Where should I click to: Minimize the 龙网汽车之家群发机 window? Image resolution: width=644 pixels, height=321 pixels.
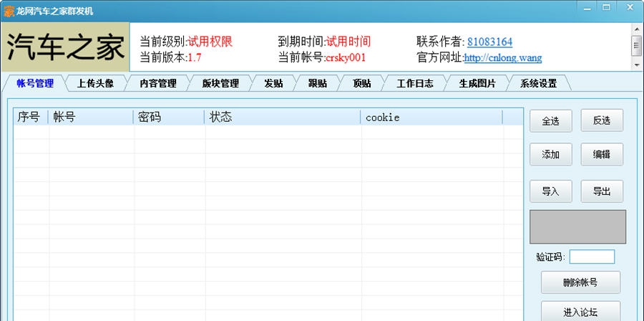click(587, 8)
